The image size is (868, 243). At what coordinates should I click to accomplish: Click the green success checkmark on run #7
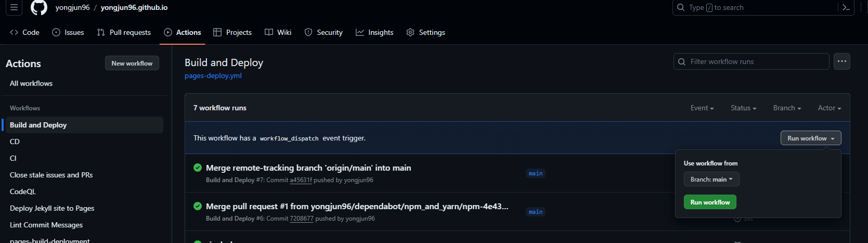(198, 168)
